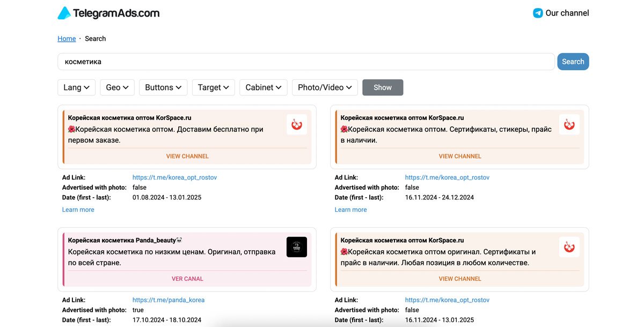This screenshot has height=327, width=644.
Task: Click the KorSpace avatar in the bottom-right ad
Action: click(x=569, y=247)
